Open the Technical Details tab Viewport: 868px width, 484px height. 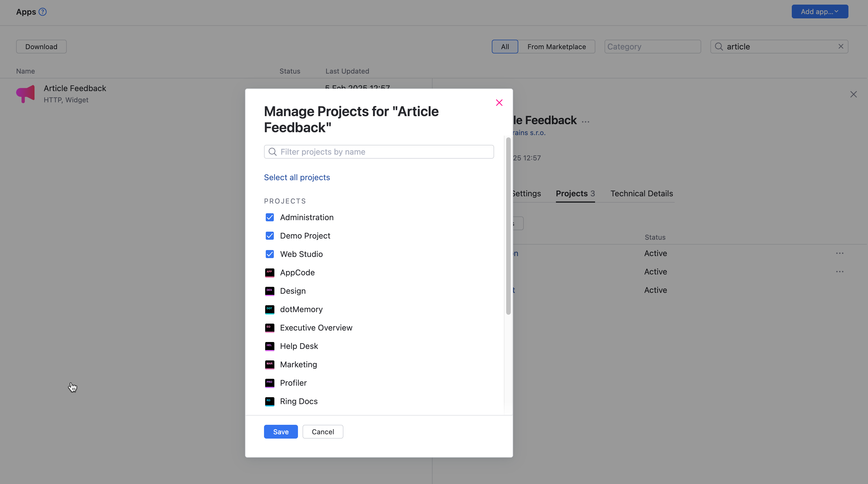642,193
